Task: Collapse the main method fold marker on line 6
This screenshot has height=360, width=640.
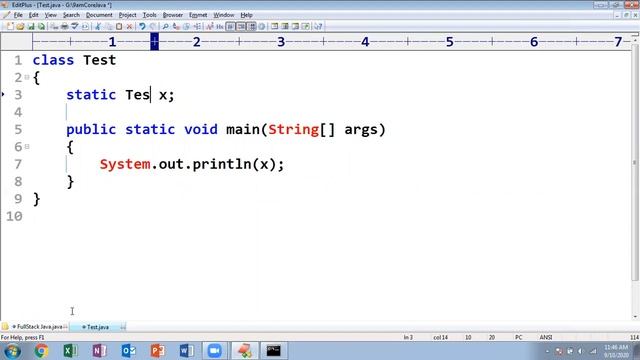Action: (27, 146)
